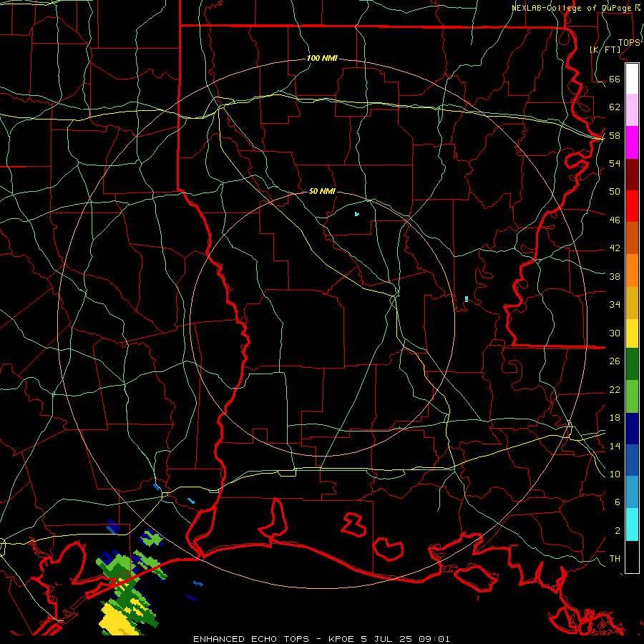644x644 pixels.
Task: Click the TOPS legend title
Action: click(629, 43)
